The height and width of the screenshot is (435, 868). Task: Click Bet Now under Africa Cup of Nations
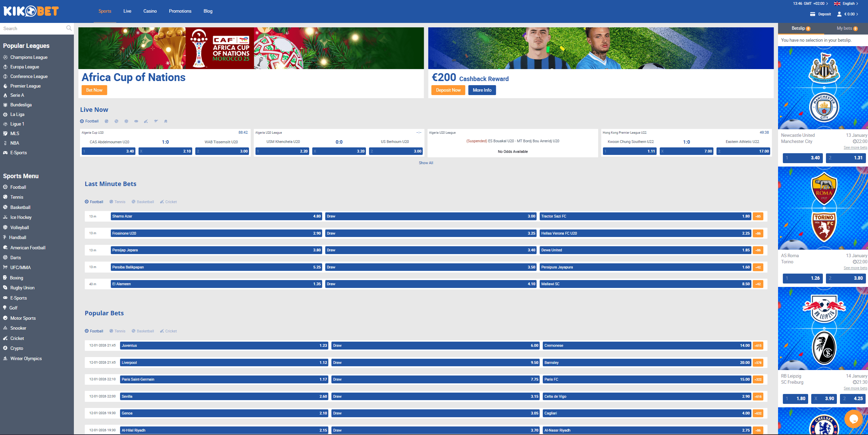click(x=94, y=90)
